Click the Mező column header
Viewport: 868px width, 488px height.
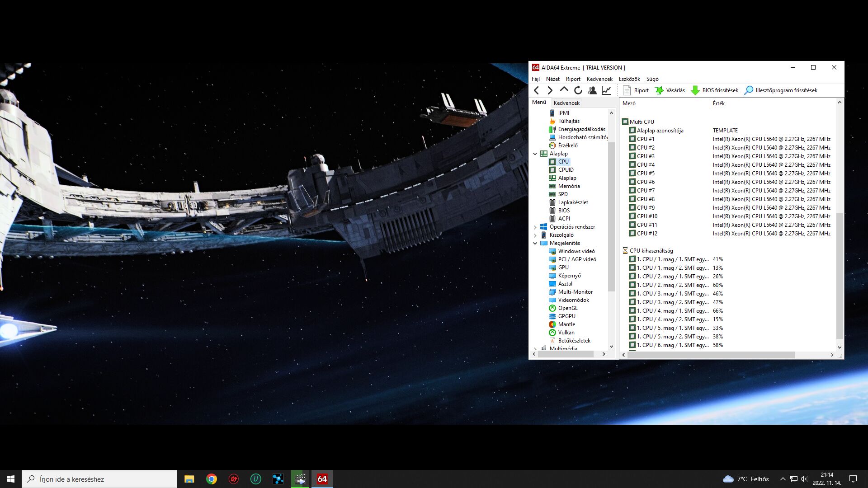[x=665, y=103]
